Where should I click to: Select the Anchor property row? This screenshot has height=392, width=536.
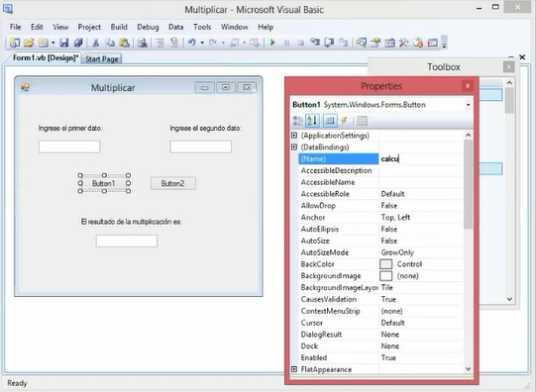coord(380,217)
